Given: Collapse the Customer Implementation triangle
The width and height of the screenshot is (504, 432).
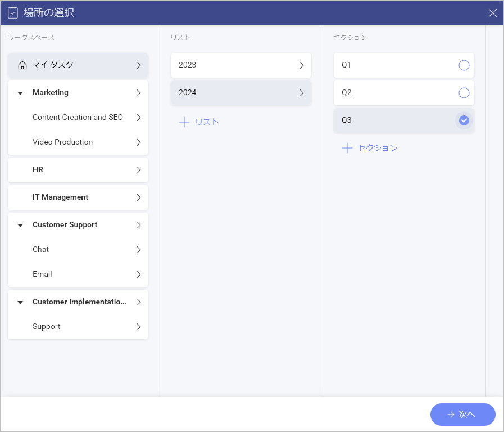Looking at the screenshot, I should 20,303.
